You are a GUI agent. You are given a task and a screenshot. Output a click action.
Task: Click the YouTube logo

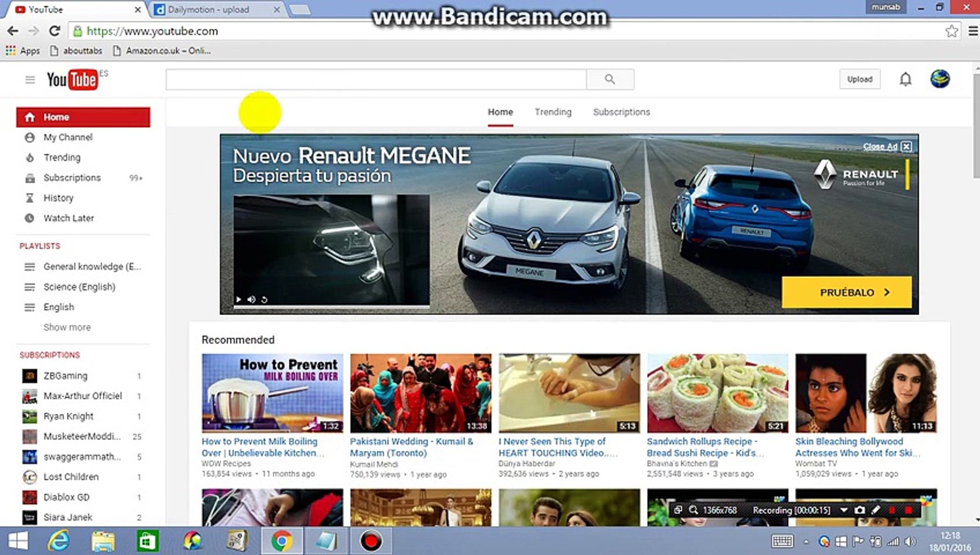click(72, 79)
